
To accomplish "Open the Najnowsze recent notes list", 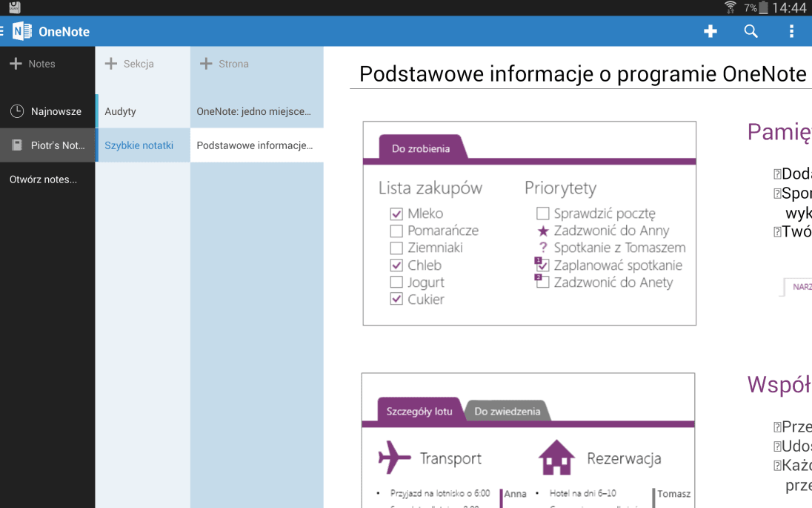I will point(47,111).
